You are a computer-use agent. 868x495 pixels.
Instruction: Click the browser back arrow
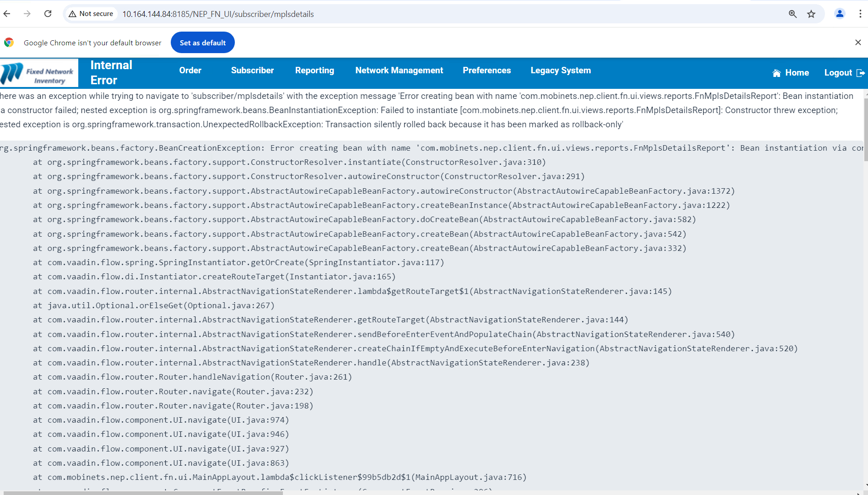click(7, 14)
